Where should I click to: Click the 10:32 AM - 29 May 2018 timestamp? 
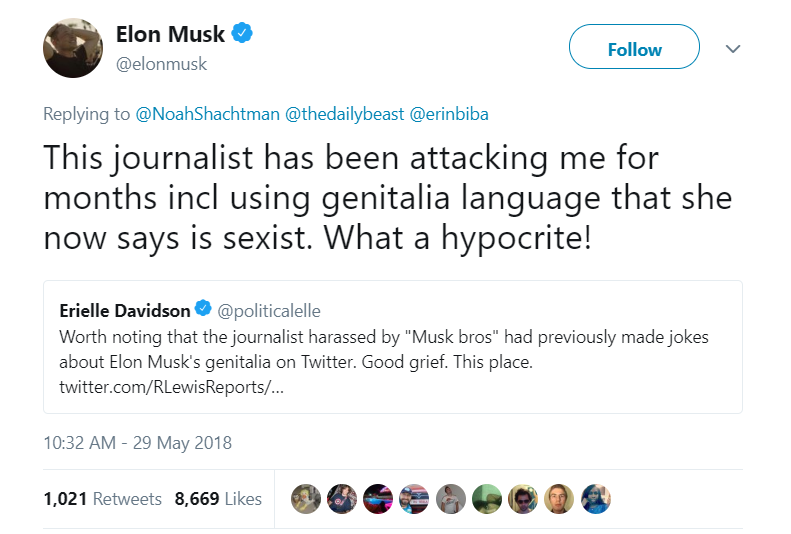pyautogui.click(x=136, y=441)
